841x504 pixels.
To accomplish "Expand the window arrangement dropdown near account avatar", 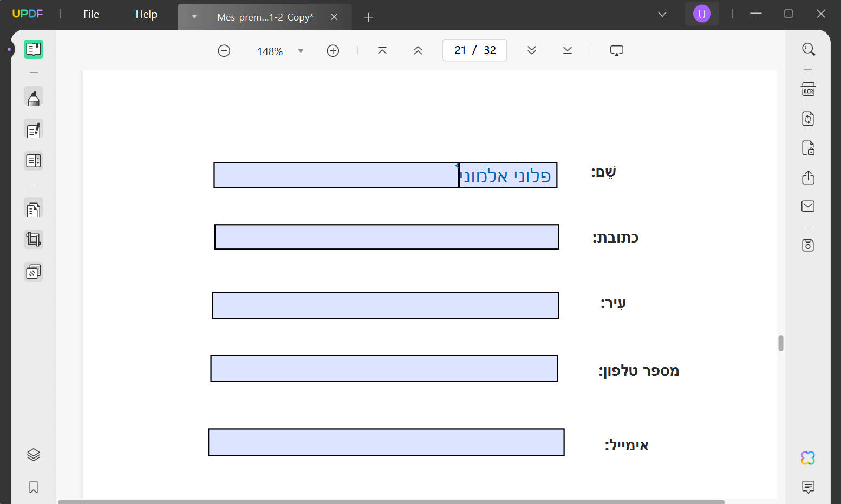I will click(662, 14).
